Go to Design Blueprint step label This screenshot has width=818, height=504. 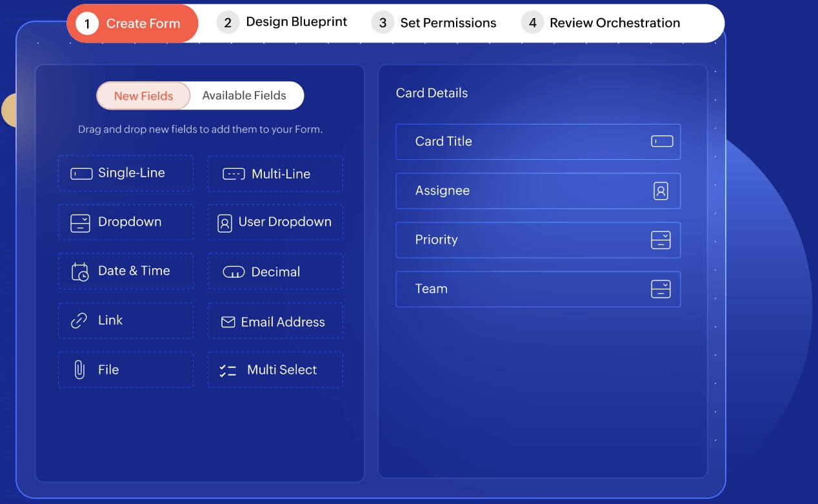(x=297, y=22)
